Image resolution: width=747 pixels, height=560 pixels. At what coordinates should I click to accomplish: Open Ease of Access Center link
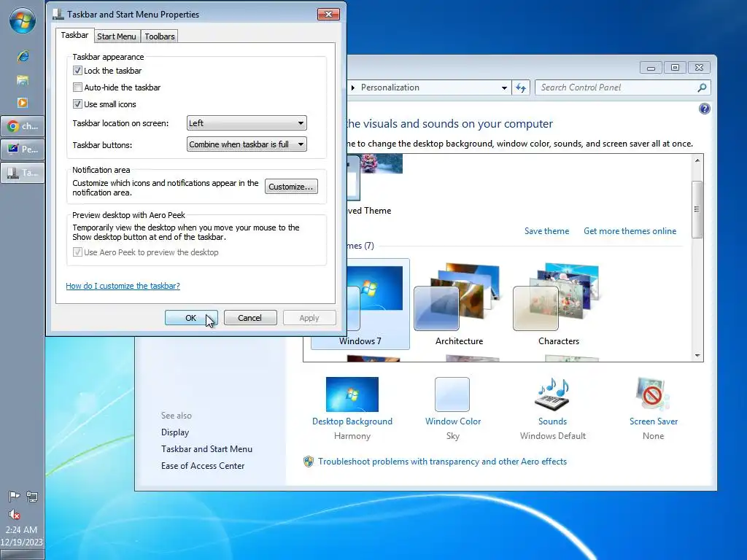point(203,466)
